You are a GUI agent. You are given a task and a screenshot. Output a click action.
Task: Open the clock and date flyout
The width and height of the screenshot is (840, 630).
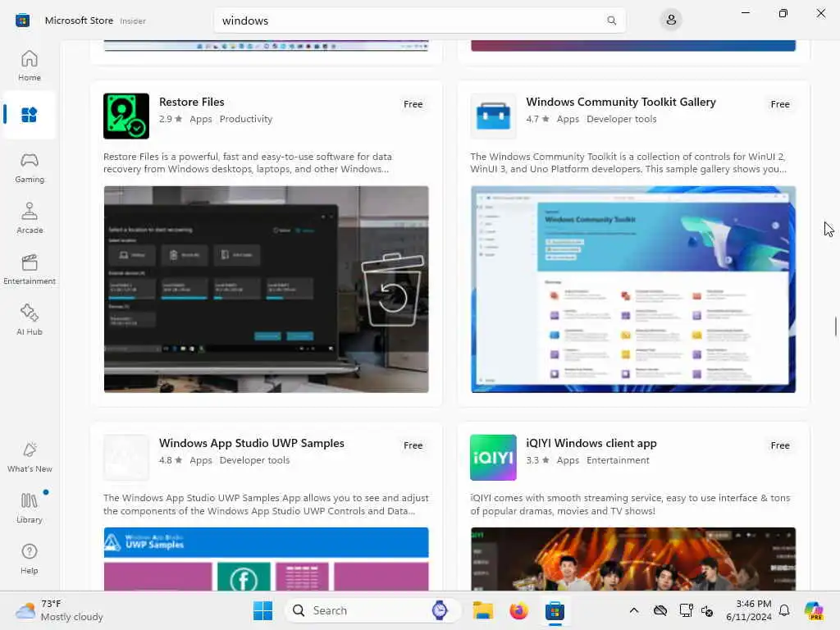(749, 610)
